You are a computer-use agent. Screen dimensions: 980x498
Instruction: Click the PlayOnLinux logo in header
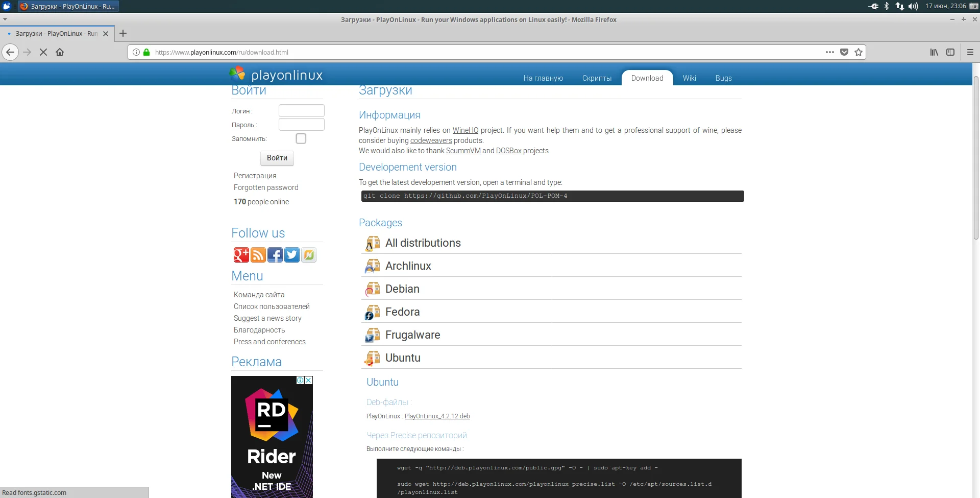[x=276, y=75]
